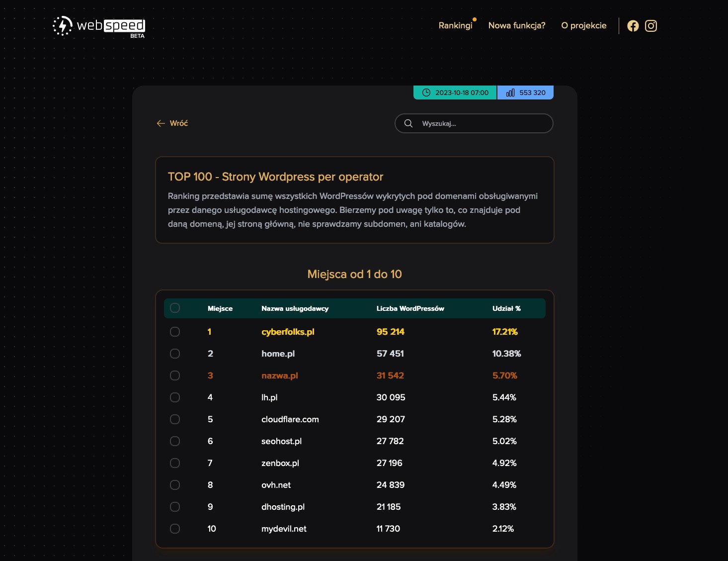Toggle the select-all checkbox in table header
The image size is (728, 561).
(175, 308)
